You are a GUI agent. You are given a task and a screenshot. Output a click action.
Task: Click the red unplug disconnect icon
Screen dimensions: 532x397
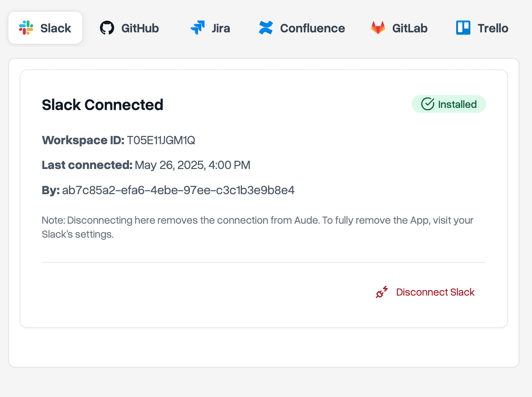pos(382,292)
